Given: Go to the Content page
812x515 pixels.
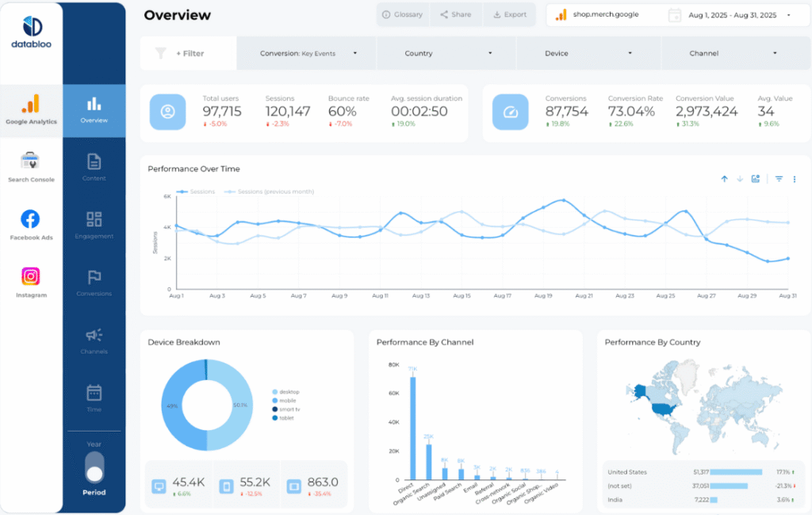Looking at the screenshot, I should coord(94,167).
